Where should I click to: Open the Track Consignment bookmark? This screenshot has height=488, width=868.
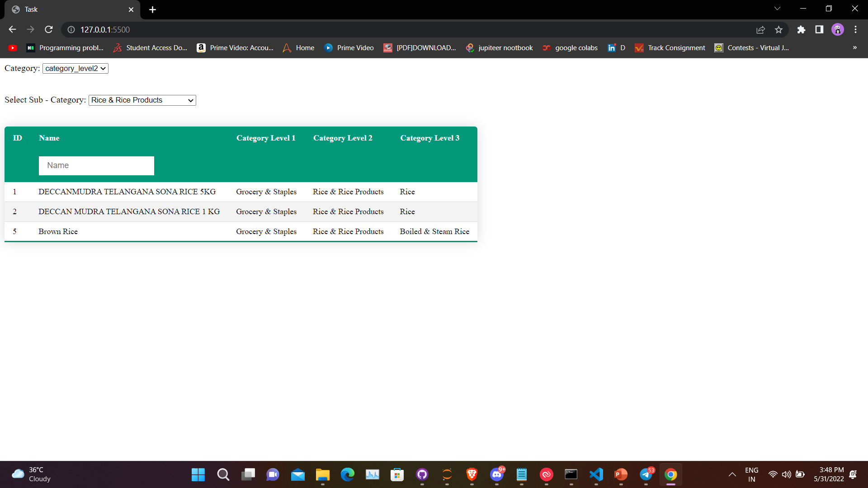(670, 47)
